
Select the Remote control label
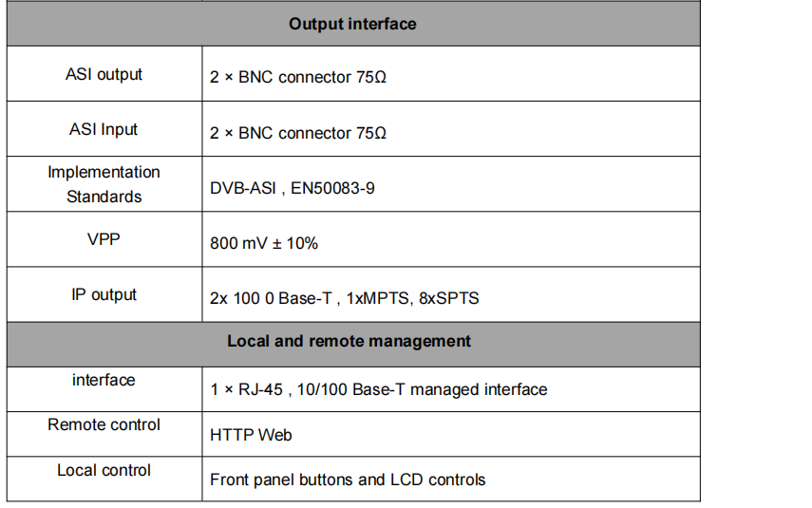pos(104,424)
